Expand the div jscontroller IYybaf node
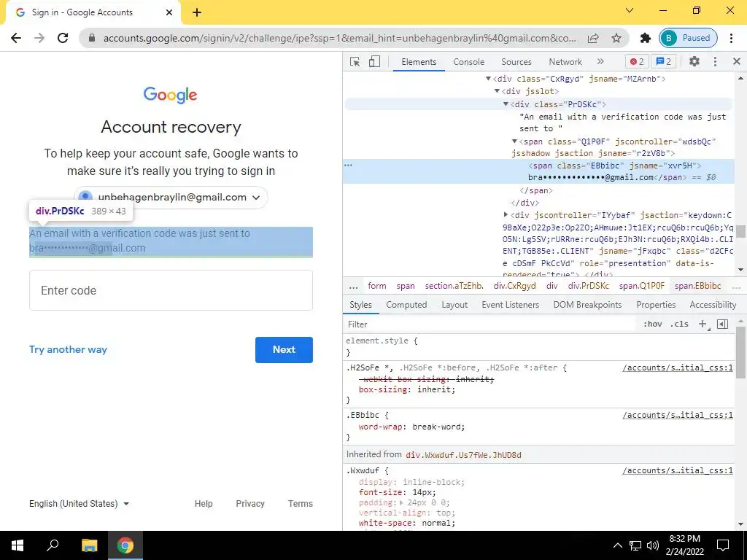The image size is (747, 560). pyautogui.click(x=506, y=215)
